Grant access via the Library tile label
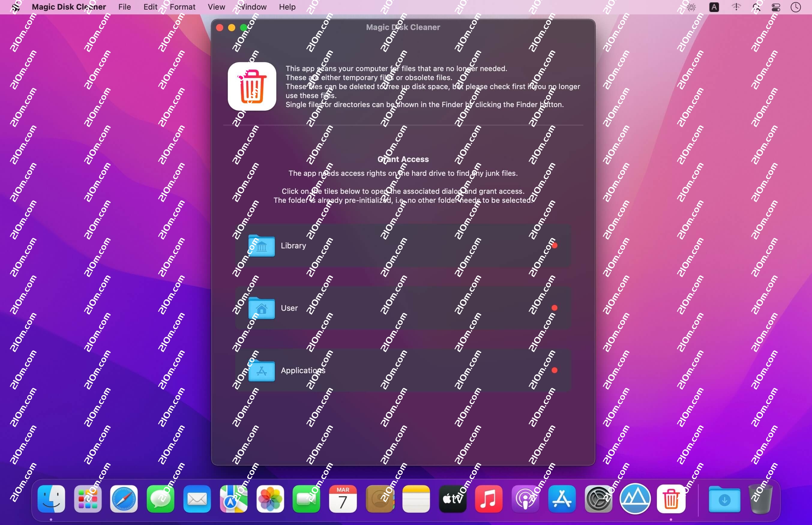The image size is (812, 525). [x=293, y=245]
